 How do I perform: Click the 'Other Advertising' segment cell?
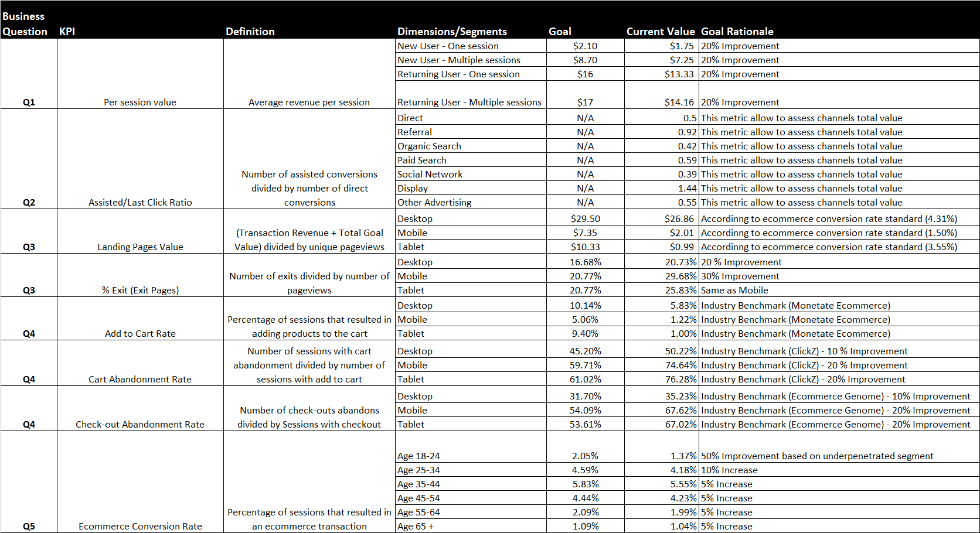(x=434, y=202)
